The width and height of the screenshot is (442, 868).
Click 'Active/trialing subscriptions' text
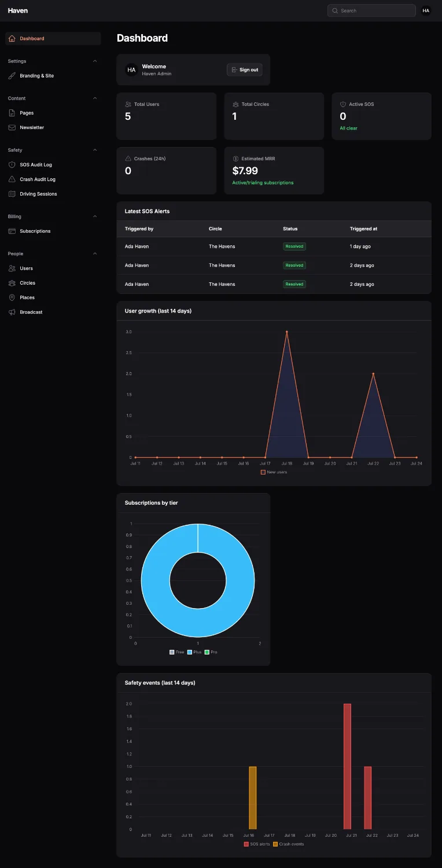click(x=263, y=183)
